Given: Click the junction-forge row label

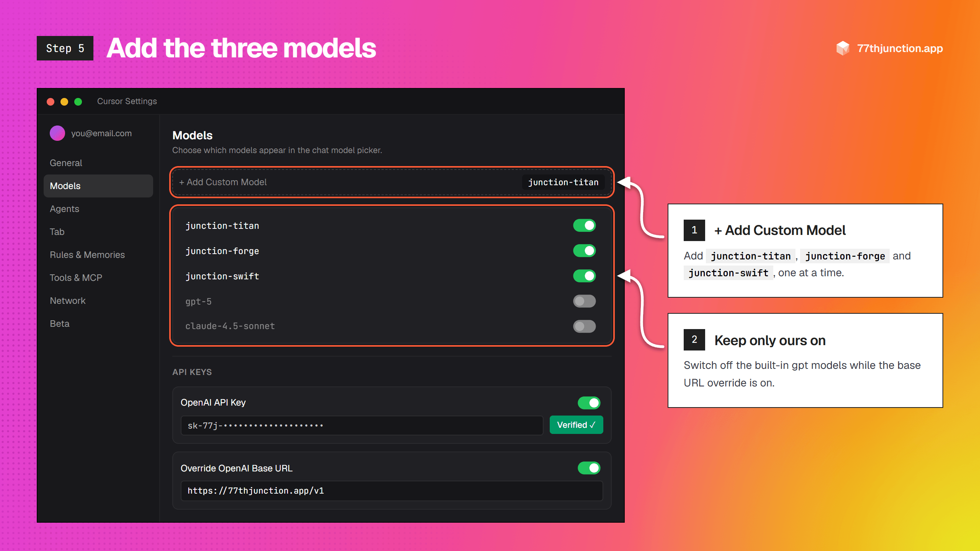Looking at the screenshot, I should 222,251.
